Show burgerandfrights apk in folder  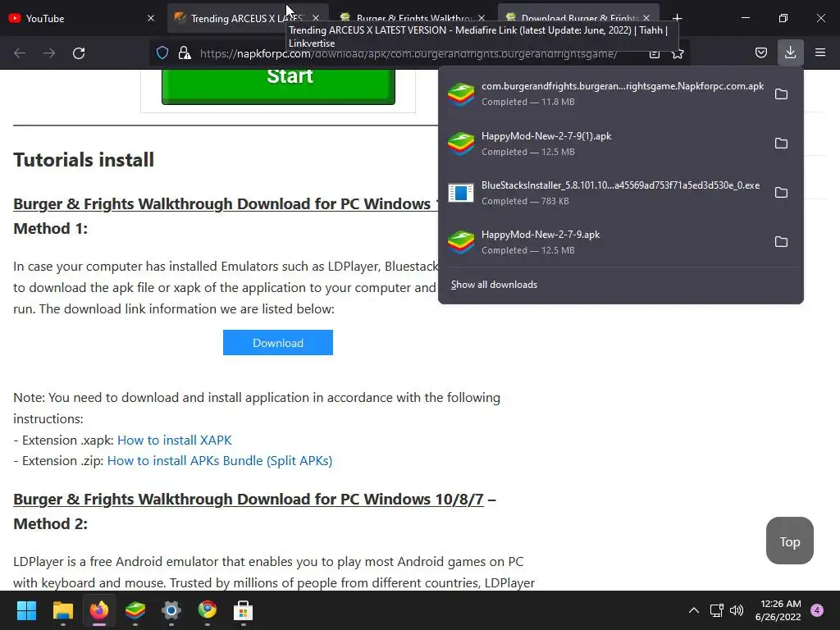coord(781,94)
